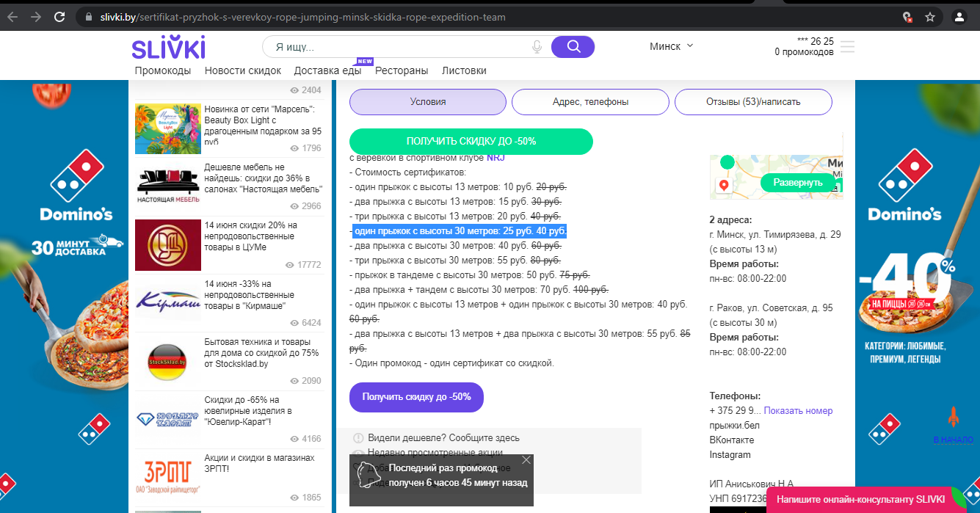Expand the map with Развернуть
The height and width of the screenshot is (513, 980).
point(797,183)
